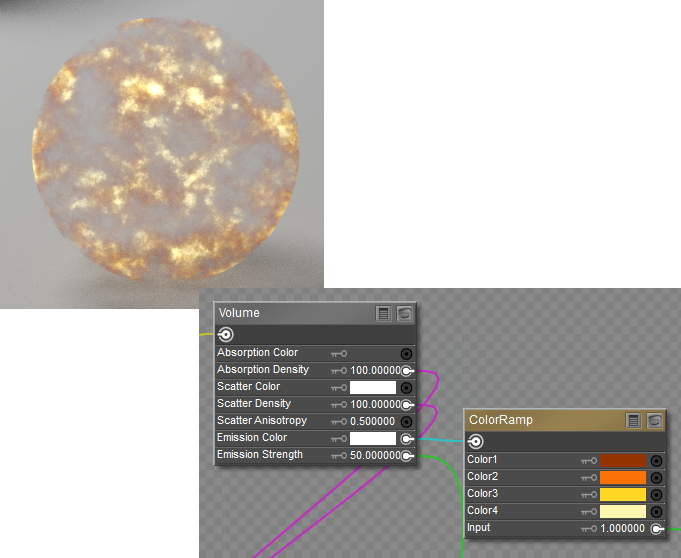Open the ColorRamp node parameters panel icon

pos(634,420)
